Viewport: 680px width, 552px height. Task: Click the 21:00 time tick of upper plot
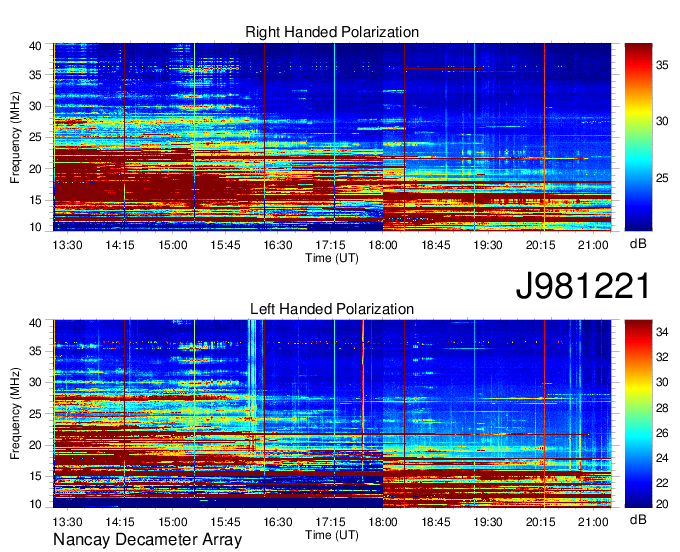coord(593,245)
